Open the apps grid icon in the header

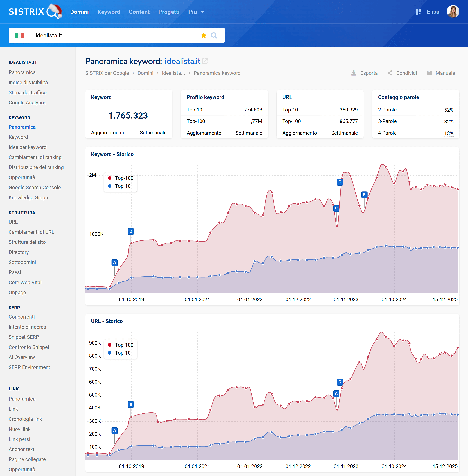[418, 12]
